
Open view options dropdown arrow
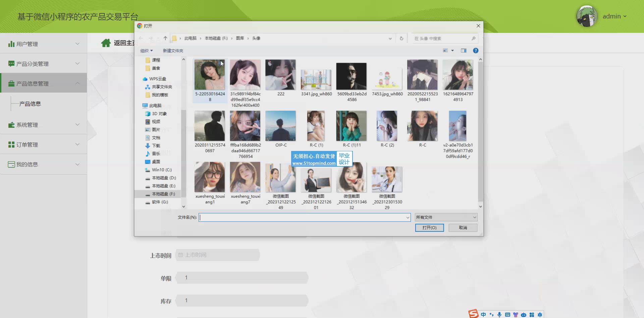click(x=452, y=51)
